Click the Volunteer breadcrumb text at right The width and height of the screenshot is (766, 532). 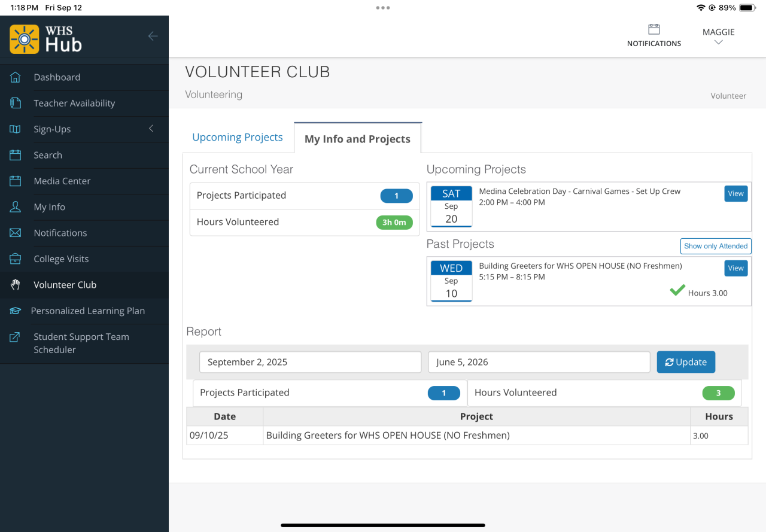click(728, 96)
